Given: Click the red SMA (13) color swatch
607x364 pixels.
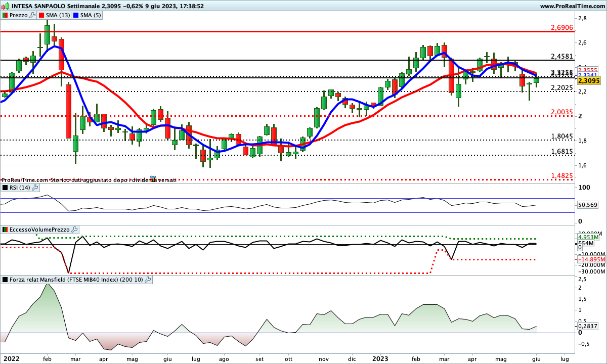Looking at the screenshot, I should coord(41,15).
